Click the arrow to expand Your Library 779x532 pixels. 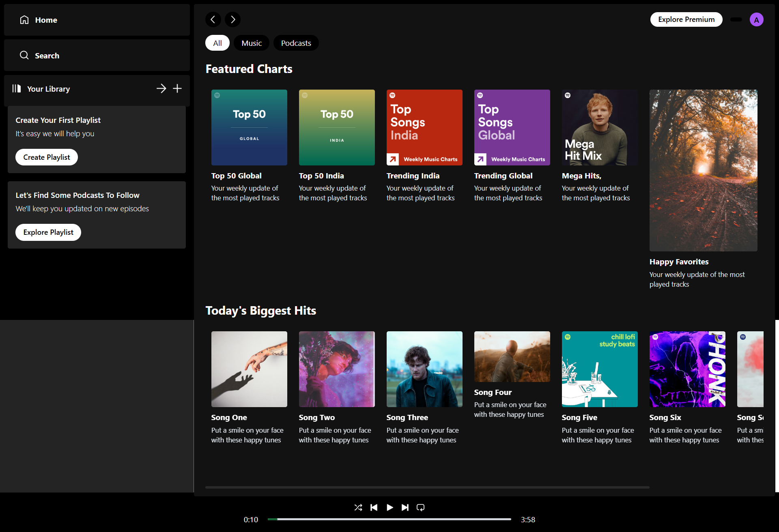click(161, 88)
